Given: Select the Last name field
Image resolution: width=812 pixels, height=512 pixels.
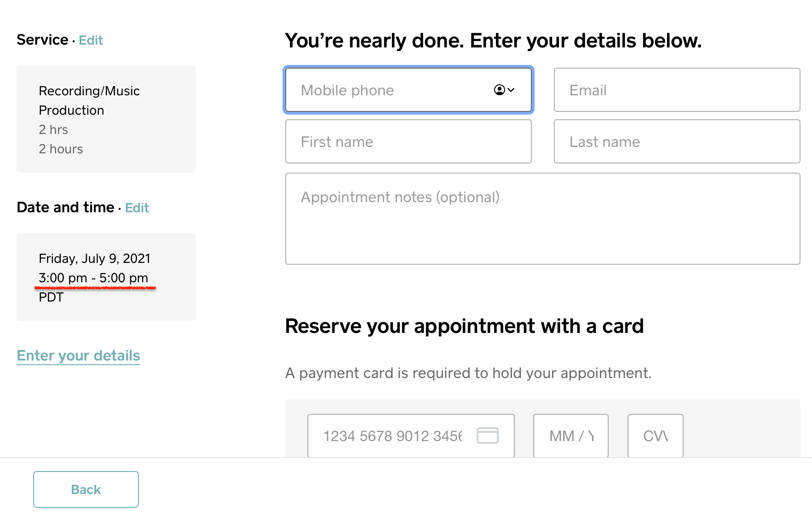Looking at the screenshot, I should pos(676,141).
